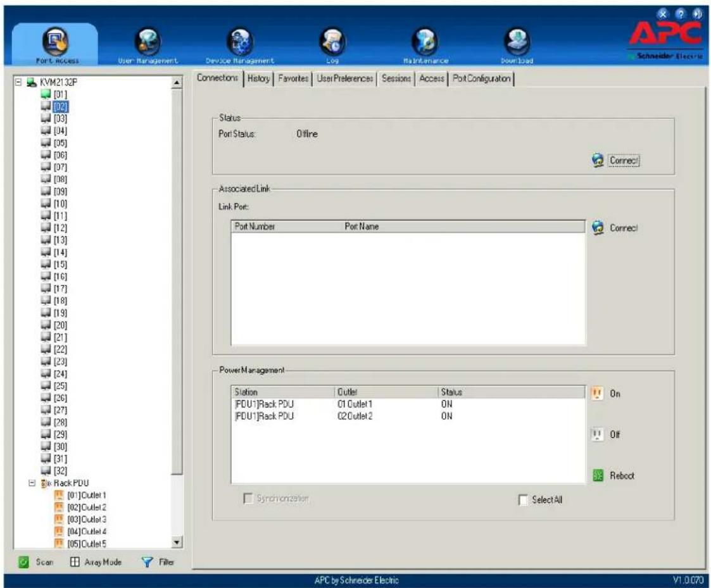Open Device Management section
Viewport: 711px width, 588px height.
240,46
